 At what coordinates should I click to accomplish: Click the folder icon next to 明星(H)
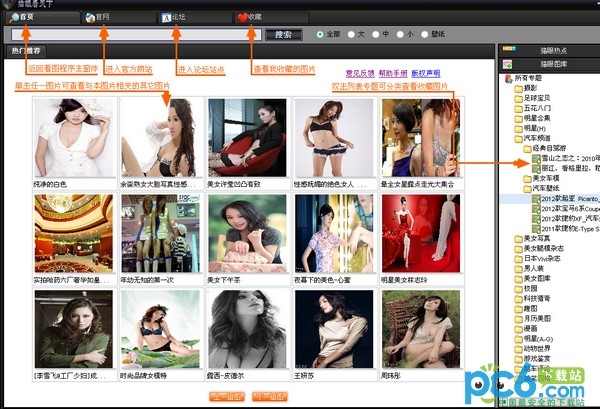[518, 129]
